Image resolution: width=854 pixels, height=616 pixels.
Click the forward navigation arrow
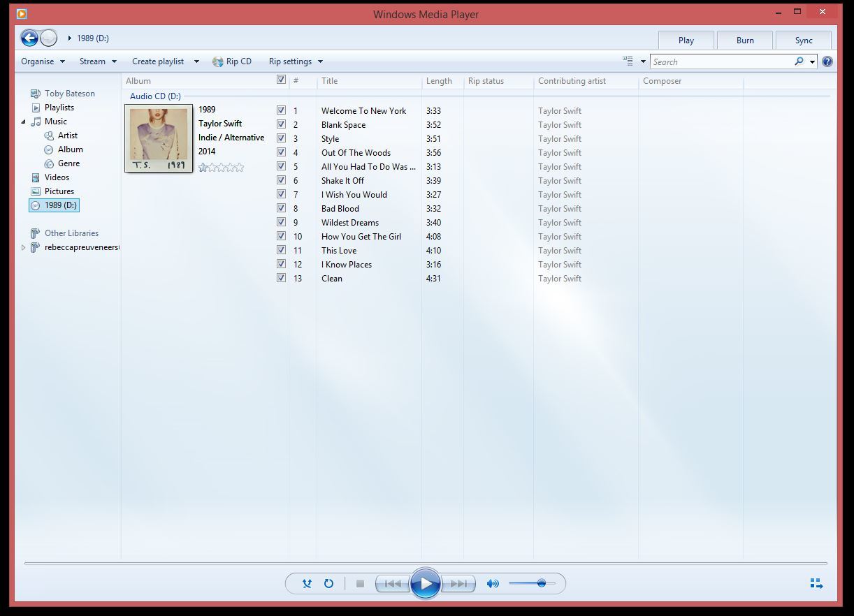(x=48, y=38)
